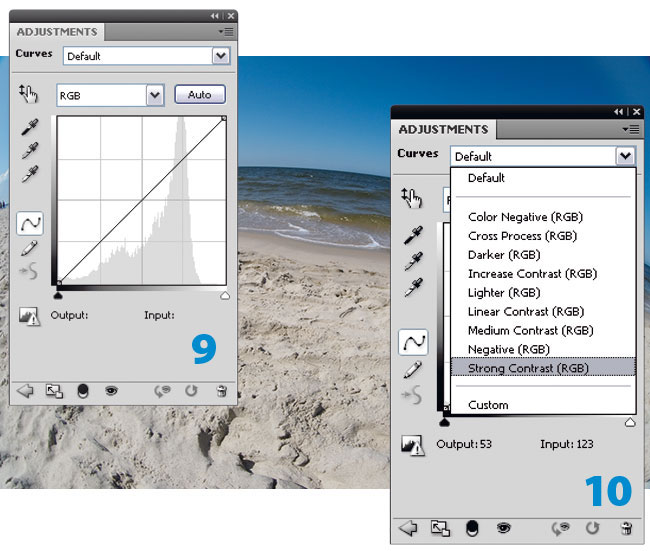
Task: Open right Adjustments panel flyout menu
Action: point(631,130)
